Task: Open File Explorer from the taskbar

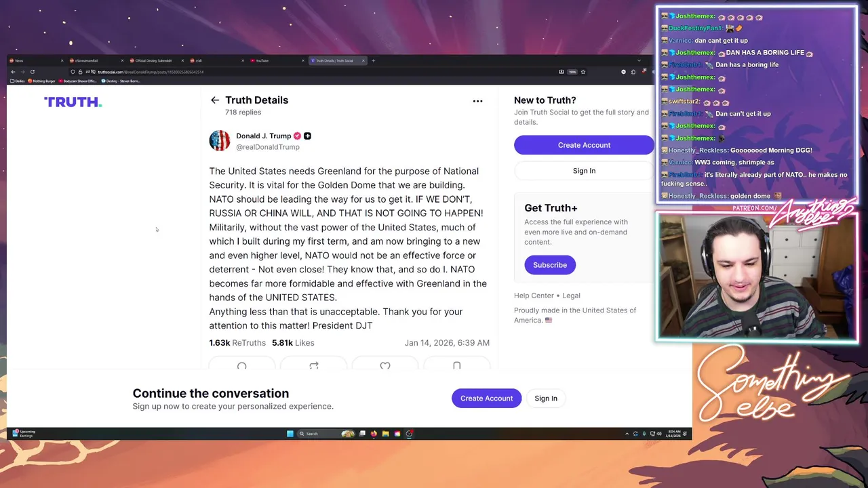Action: coord(385,434)
